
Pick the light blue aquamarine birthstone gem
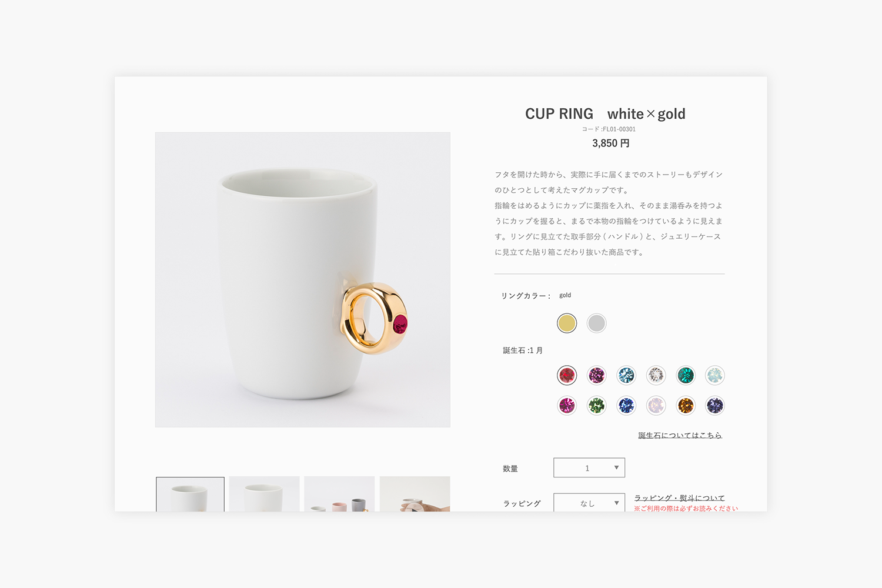pos(626,375)
